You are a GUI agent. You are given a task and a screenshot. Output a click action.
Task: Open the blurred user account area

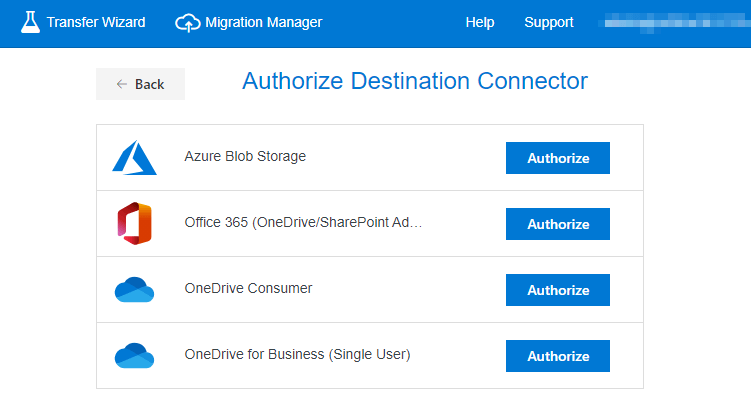(677, 23)
